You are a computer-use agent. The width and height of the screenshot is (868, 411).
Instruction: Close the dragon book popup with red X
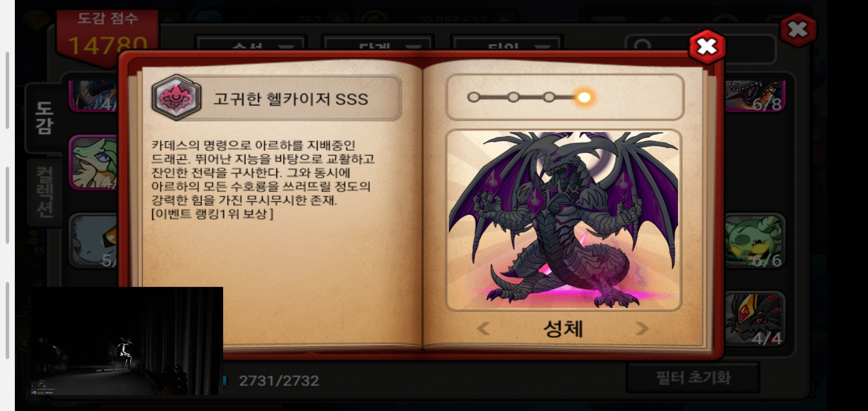pyautogui.click(x=707, y=47)
